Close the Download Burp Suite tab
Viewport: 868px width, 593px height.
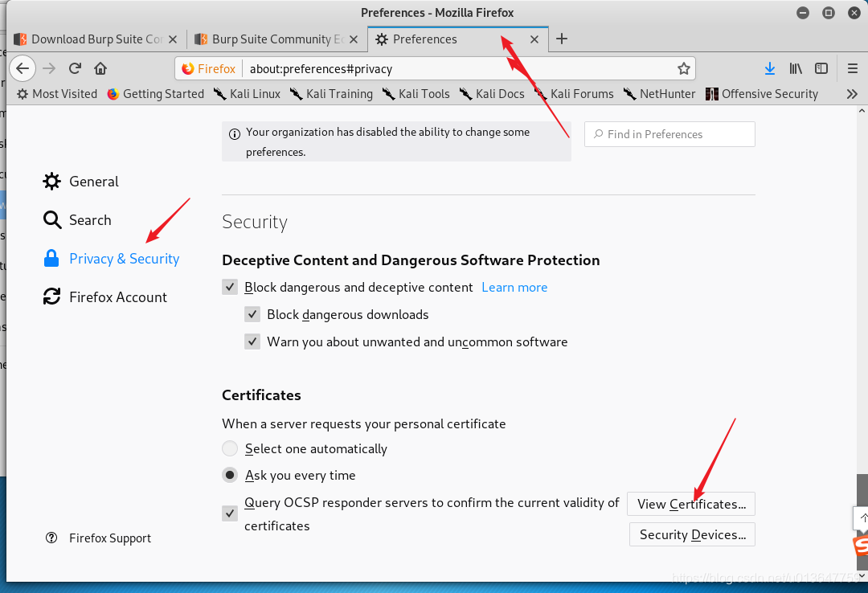tap(173, 39)
